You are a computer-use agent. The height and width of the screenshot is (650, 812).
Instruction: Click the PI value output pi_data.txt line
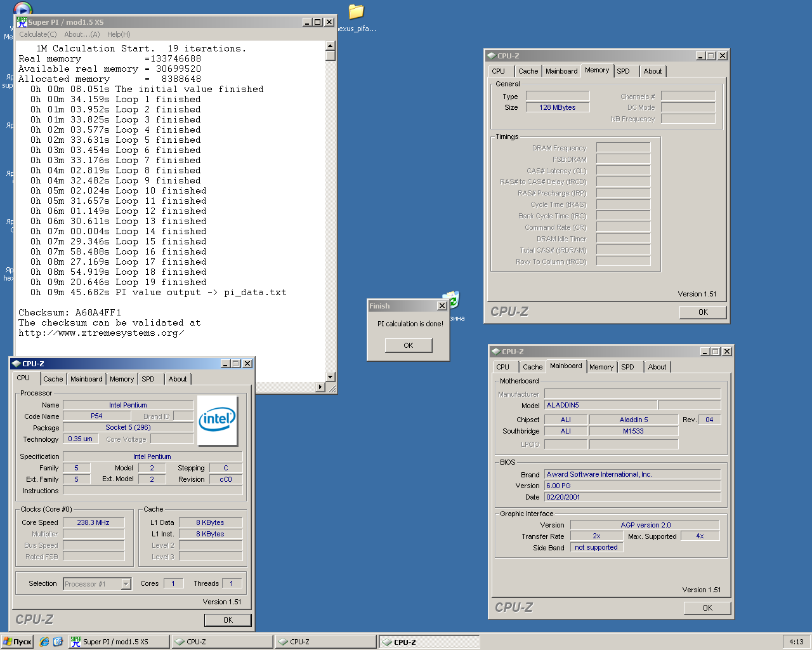pos(159,292)
